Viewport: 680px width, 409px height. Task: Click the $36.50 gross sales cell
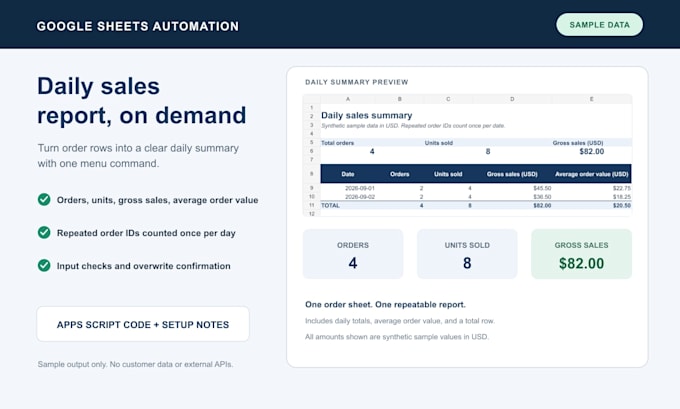click(542, 196)
